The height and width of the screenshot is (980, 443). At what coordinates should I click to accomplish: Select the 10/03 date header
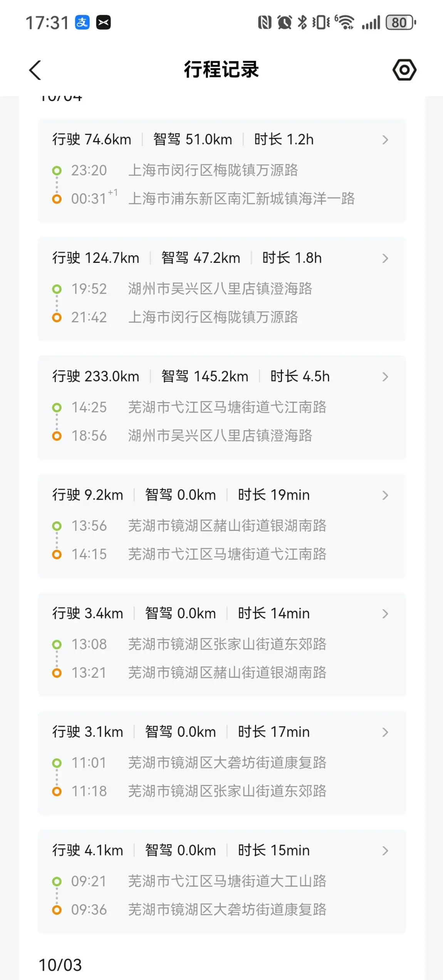[x=60, y=965]
